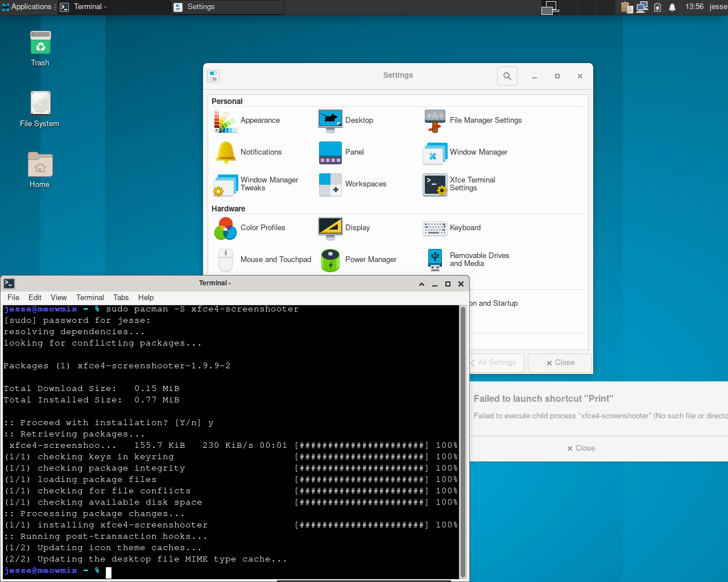The height and width of the screenshot is (582, 728).
Task: Open the Appearance settings icon
Action: [225, 120]
